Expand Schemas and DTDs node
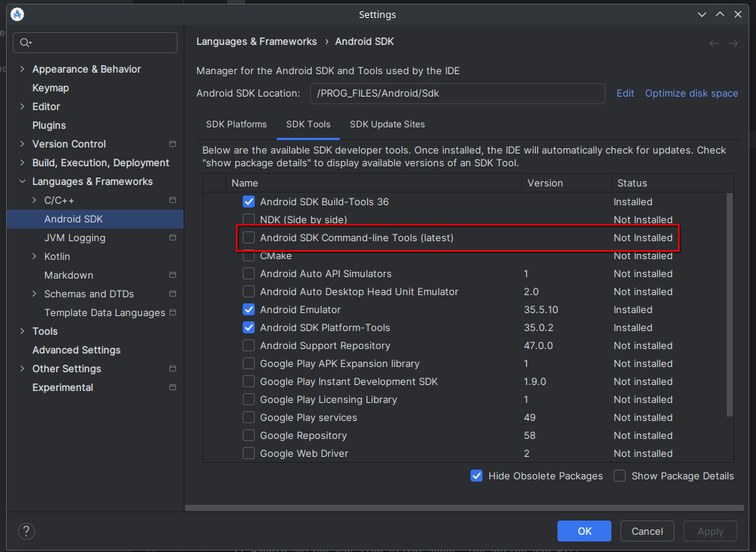Screen dimensions: 756x552 pyautogui.click(x=34, y=294)
